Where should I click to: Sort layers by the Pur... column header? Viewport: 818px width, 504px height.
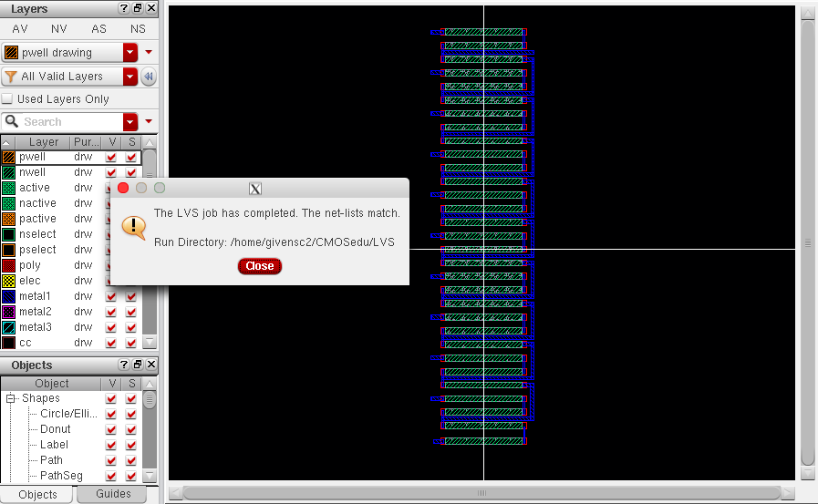tap(86, 142)
